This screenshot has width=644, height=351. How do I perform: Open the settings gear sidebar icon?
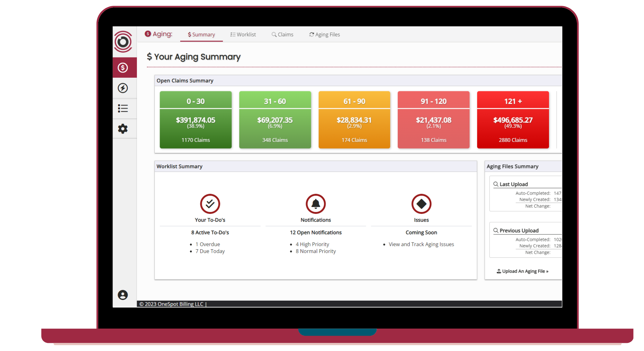123,129
